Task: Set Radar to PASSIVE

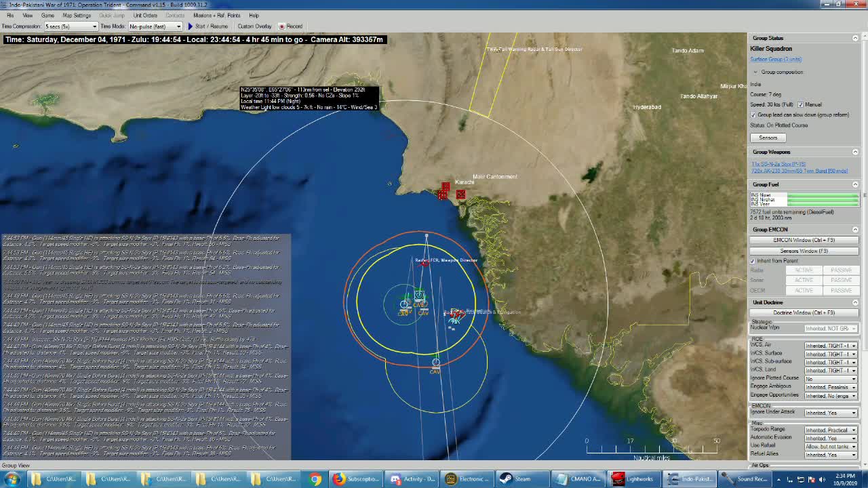Action: [841, 270]
